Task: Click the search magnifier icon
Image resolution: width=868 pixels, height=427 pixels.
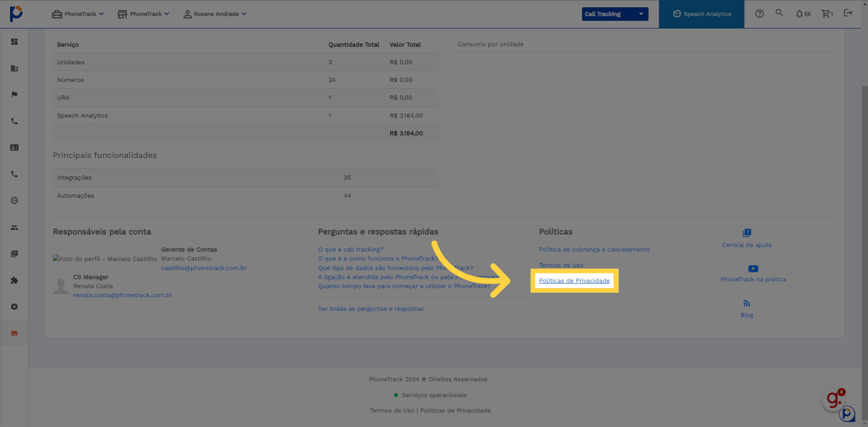Action: (x=779, y=13)
